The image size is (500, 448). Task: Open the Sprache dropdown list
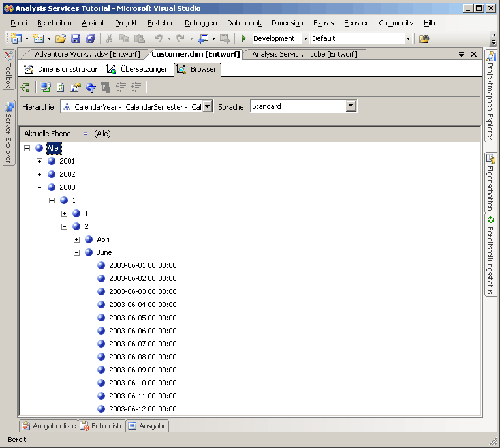point(351,106)
